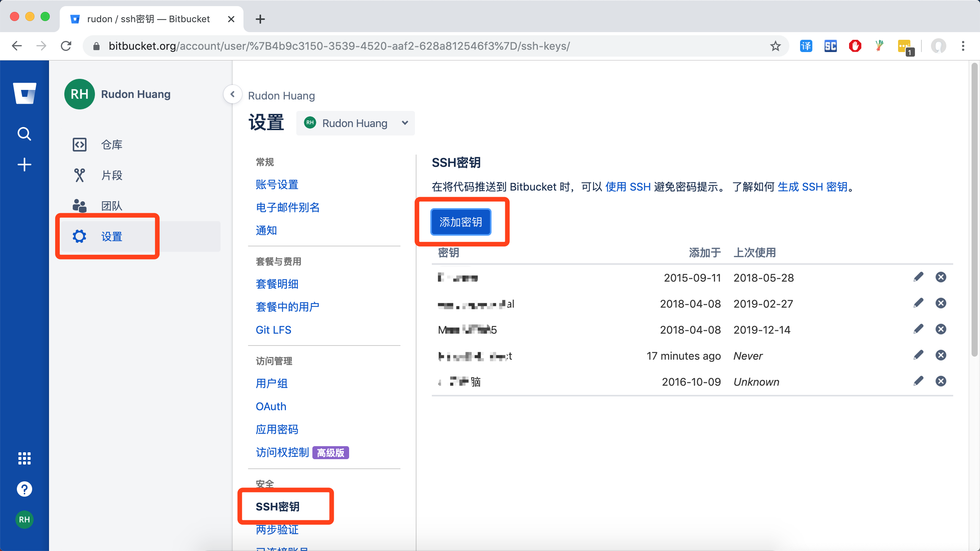Click the plus create icon in sidebar
The image size is (980, 551).
24,165
